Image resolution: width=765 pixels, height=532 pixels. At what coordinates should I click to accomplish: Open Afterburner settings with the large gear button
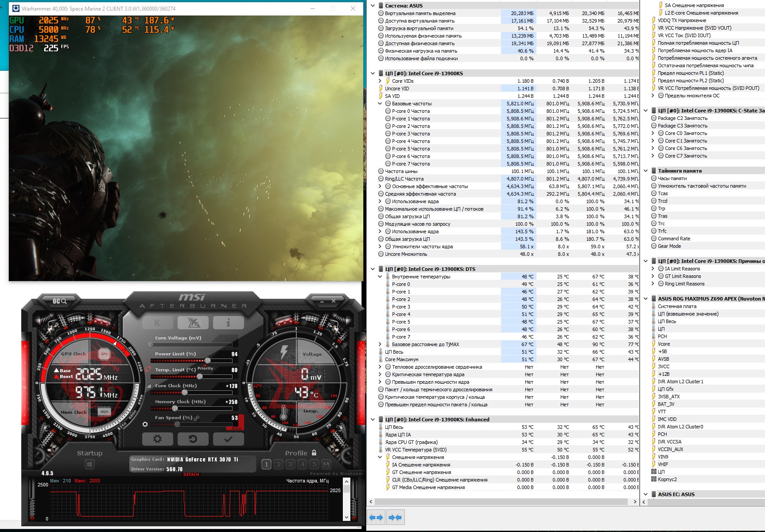[x=157, y=439]
